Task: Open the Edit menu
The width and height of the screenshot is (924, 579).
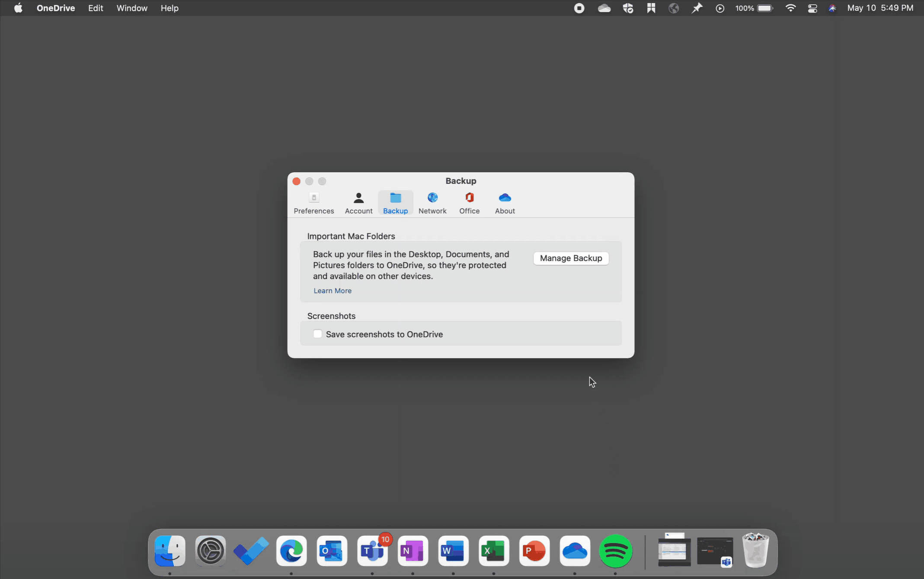Action: (x=96, y=8)
